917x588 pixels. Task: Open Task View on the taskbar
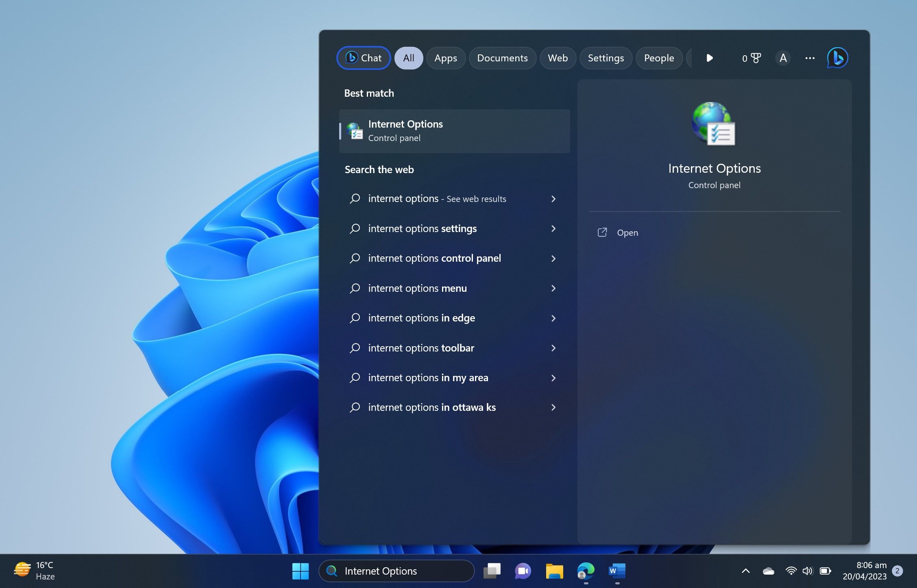[492, 571]
